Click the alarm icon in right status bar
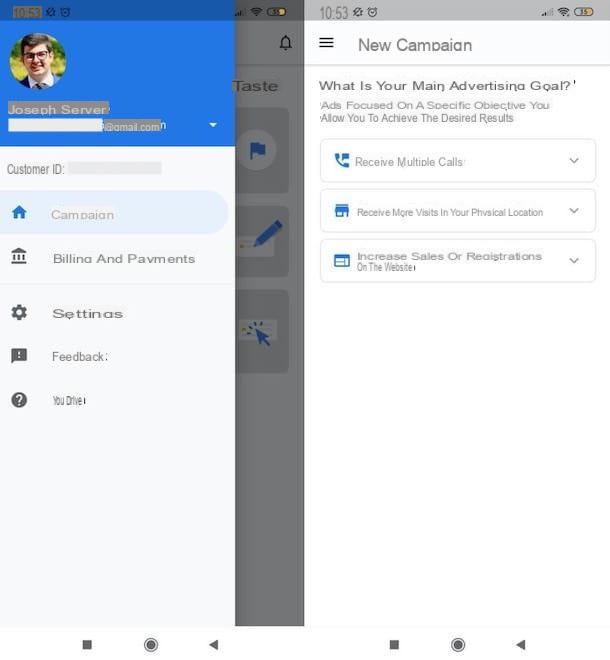Image resolution: width=610 pixels, height=660 pixels. click(x=372, y=12)
